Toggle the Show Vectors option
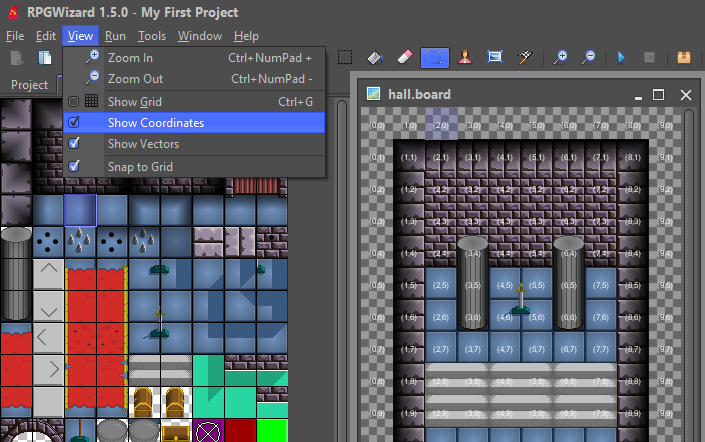The height and width of the screenshot is (442, 705). pos(74,144)
